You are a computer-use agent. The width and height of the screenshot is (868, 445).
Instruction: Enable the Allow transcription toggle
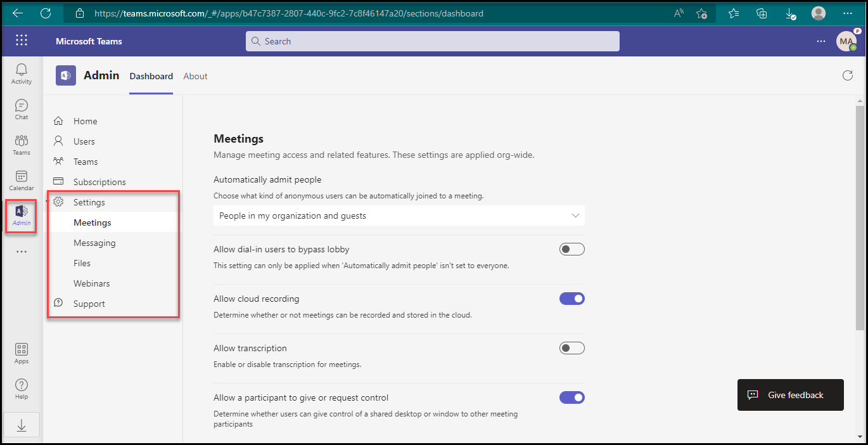[x=571, y=348]
